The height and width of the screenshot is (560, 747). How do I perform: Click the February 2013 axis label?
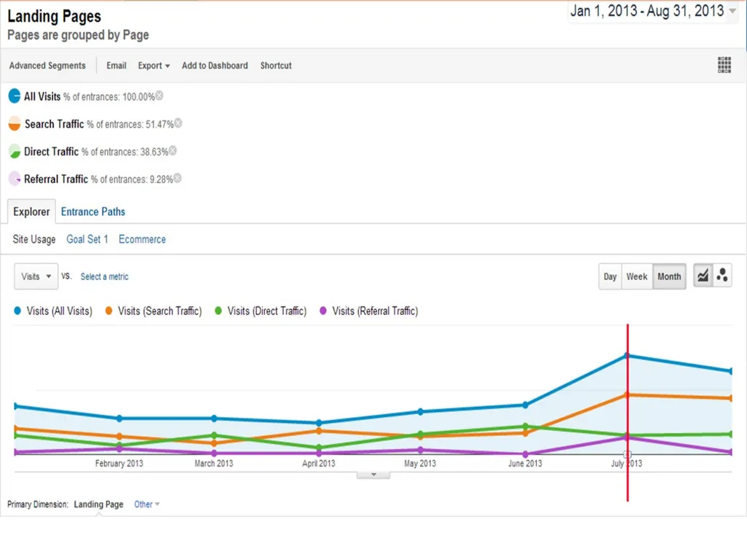coord(119,463)
